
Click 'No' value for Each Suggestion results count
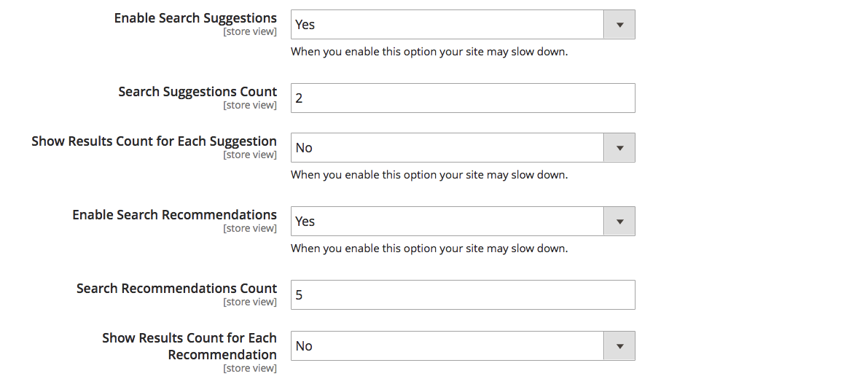click(304, 148)
